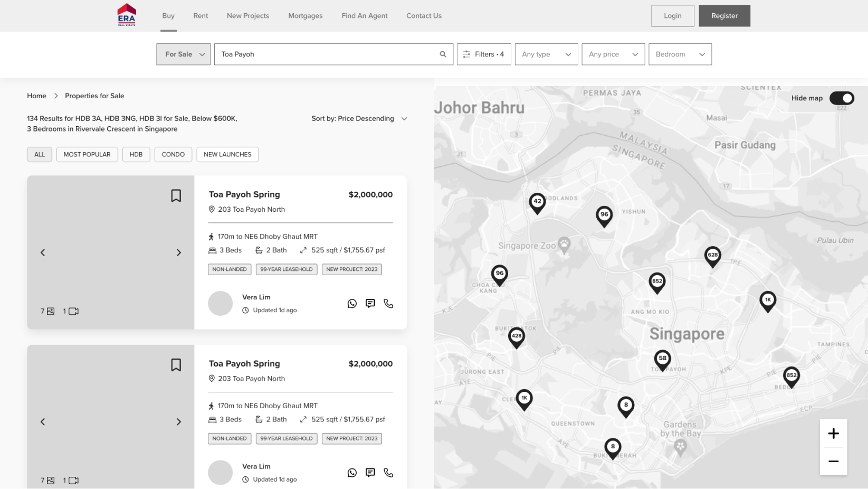
Task: Click phone icon for first listing agent
Action: [388, 304]
